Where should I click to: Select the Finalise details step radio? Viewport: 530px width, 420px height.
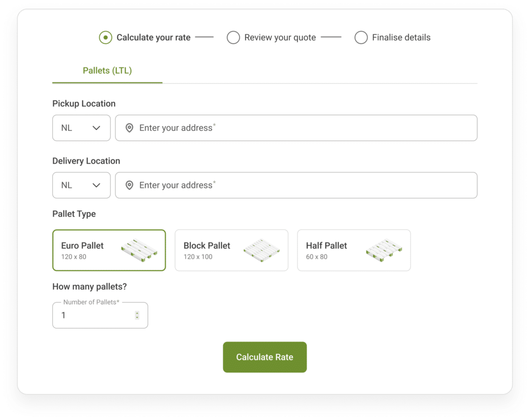(361, 37)
